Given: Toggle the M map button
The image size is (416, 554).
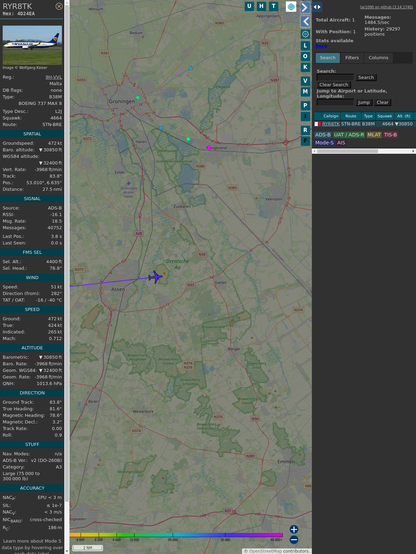Looking at the screenshot, I should click(305, 92).
